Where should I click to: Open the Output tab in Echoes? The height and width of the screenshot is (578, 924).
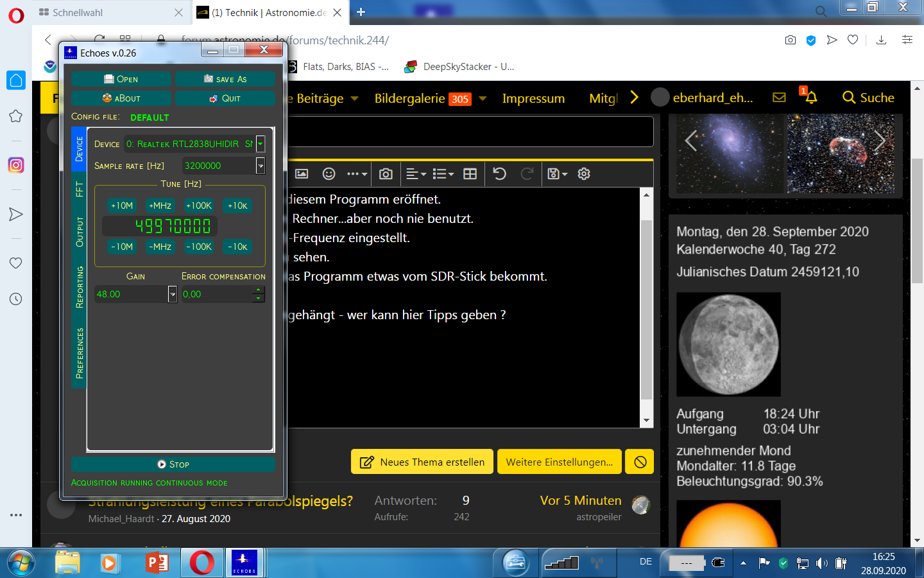[79, 232]
